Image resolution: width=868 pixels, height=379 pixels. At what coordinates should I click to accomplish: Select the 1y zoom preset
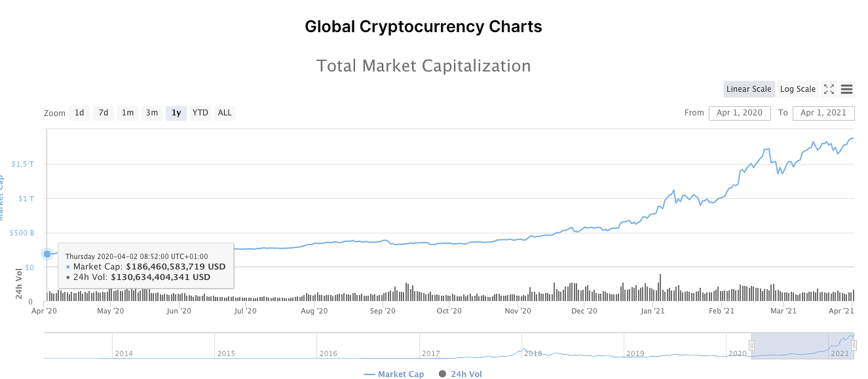[176, 112]
